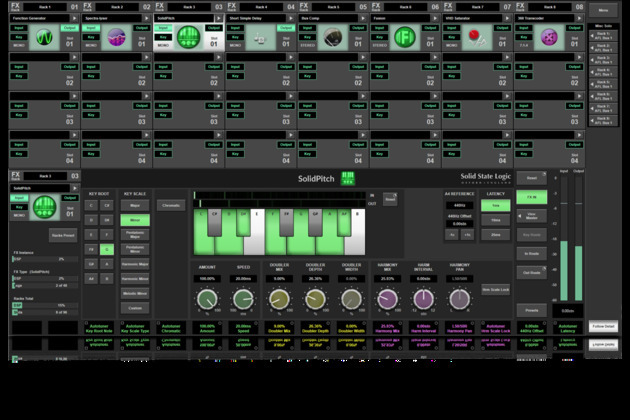The height and width of the screenshot is (420, 630).
Task: Solo Rack 3 AFL Bus 1 arrow button
Action: pos(603,60)
